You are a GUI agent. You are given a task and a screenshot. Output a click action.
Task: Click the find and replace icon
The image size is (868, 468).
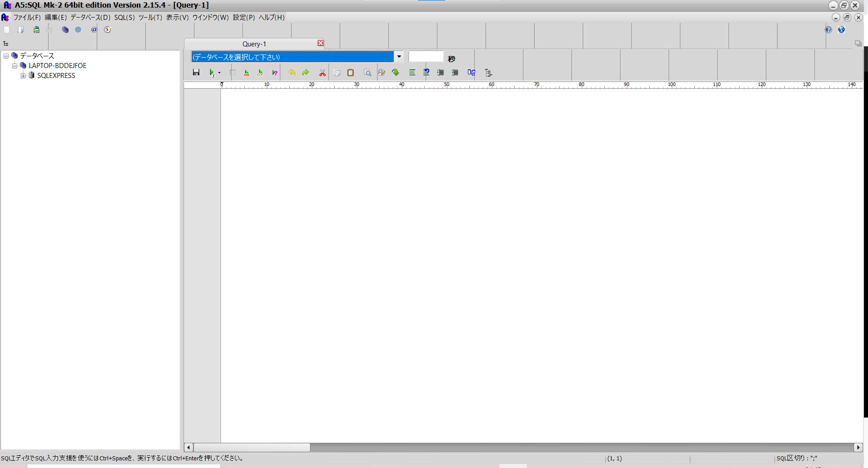(x=382, y=73)
